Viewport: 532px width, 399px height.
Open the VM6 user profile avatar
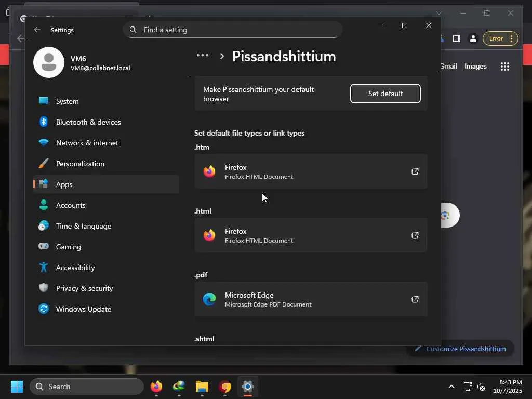pos(49,62)
